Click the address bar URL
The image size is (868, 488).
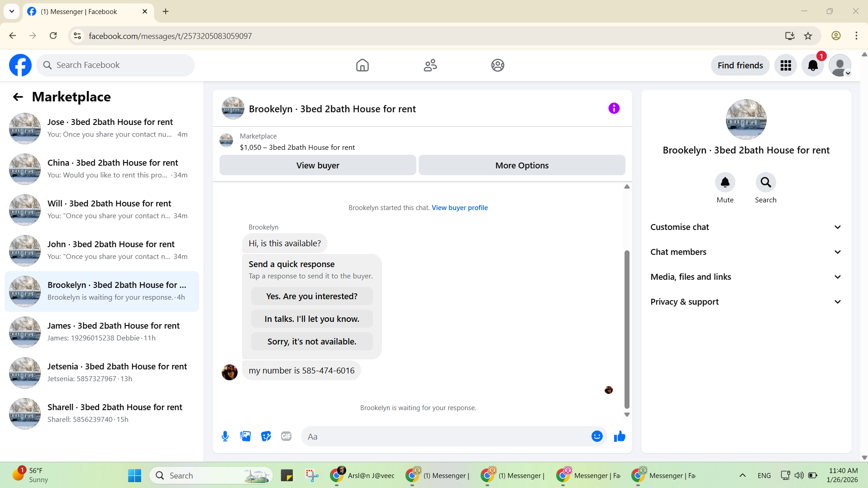tap(170, 36)
